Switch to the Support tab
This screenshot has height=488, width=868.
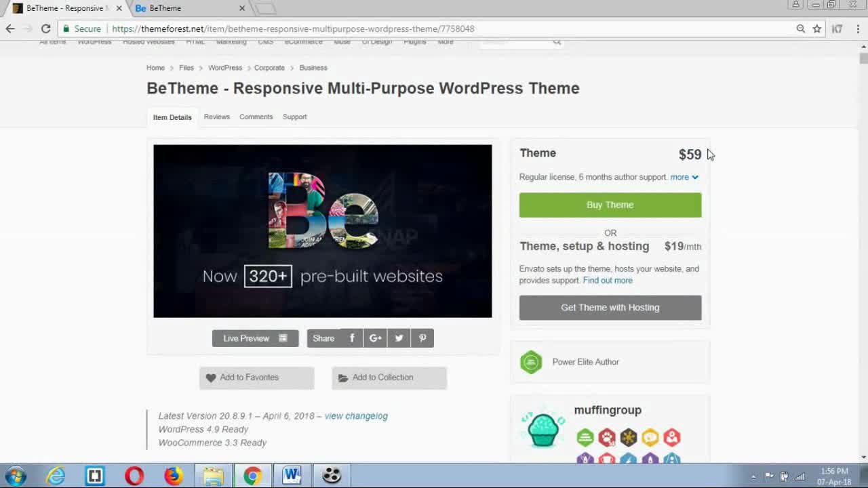coord(295,117)
